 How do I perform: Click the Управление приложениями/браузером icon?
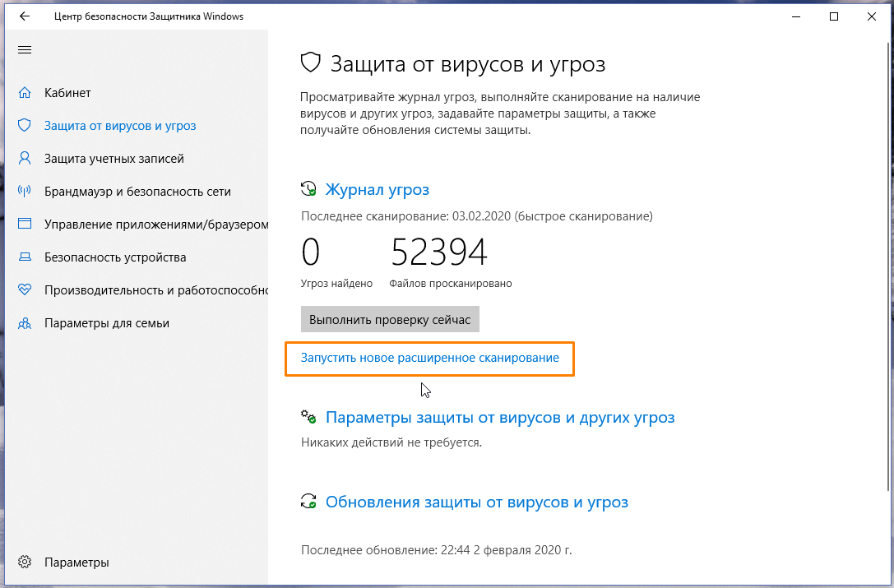(25, 224)
